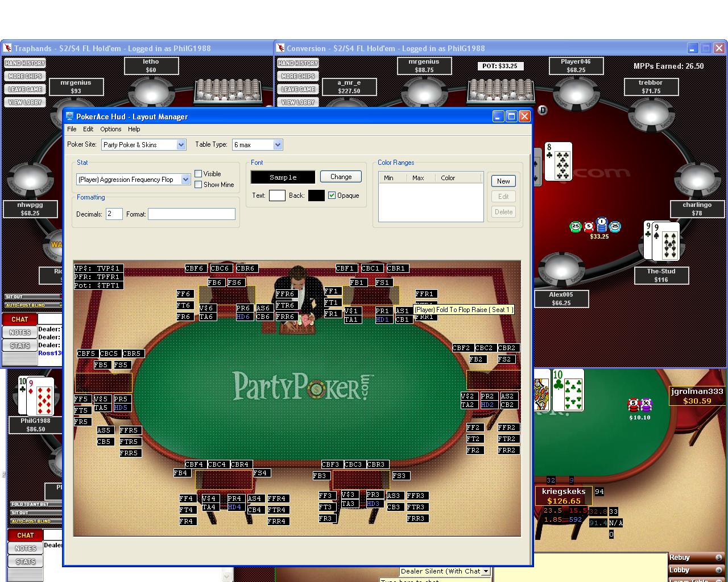Open the Options menu
This screenshot has height=582, width=728.
(111, 129)
